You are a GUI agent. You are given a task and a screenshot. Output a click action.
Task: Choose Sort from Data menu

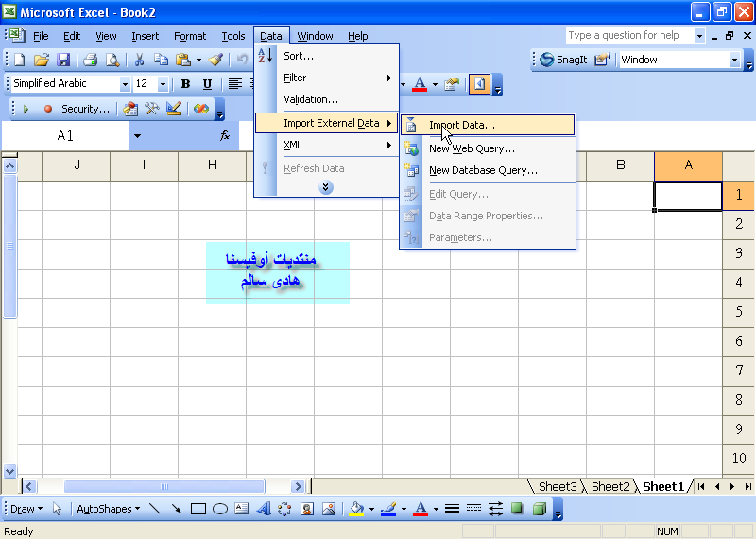(327, 57)
